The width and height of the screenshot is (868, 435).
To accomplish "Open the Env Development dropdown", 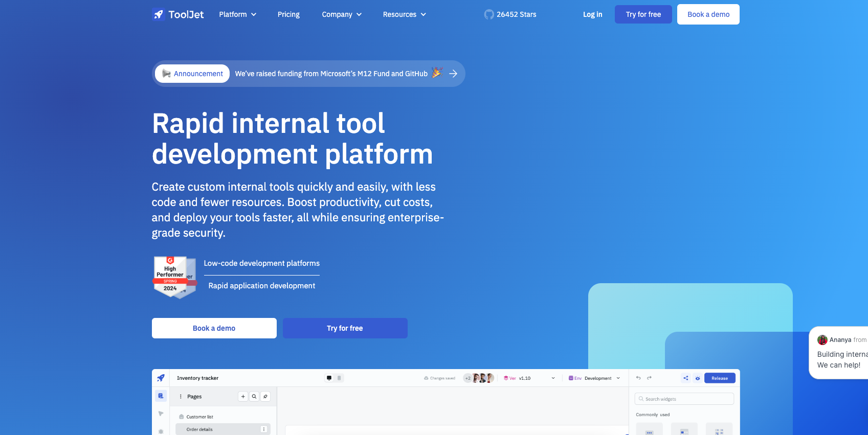I will point(594,378).
